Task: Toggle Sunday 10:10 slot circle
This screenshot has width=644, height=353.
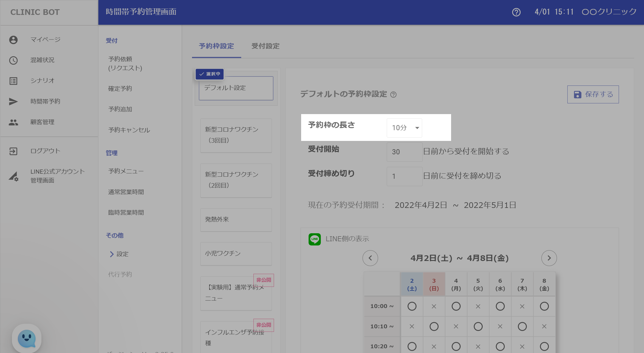Action: click(434, 326)
